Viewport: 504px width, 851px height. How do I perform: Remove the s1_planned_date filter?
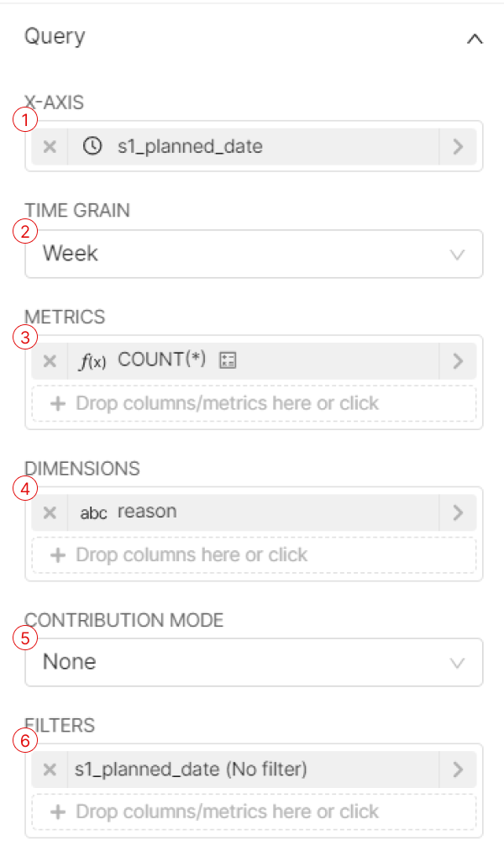coord(50,769)
